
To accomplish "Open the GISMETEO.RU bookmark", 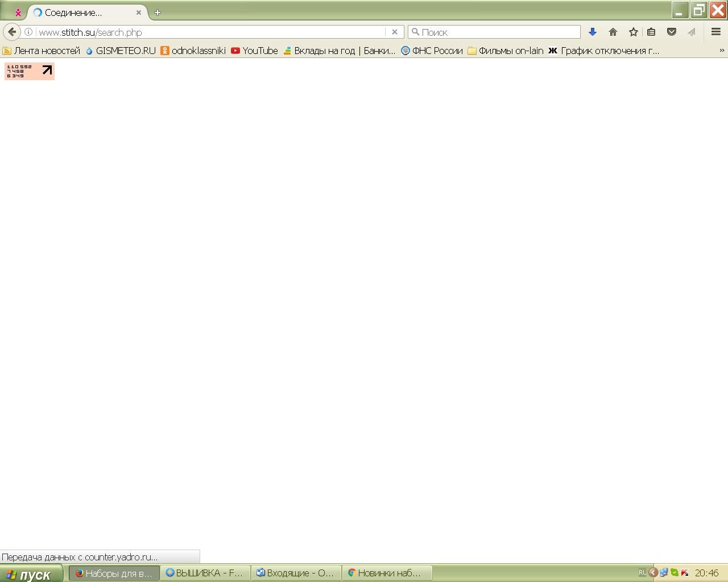I will [x=121, y=51].
